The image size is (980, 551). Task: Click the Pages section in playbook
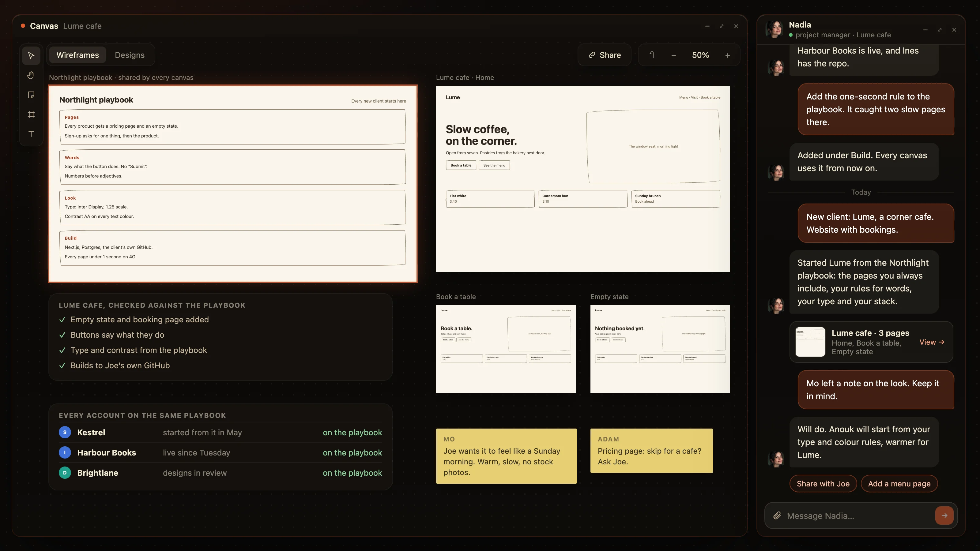tap(233, 127)
